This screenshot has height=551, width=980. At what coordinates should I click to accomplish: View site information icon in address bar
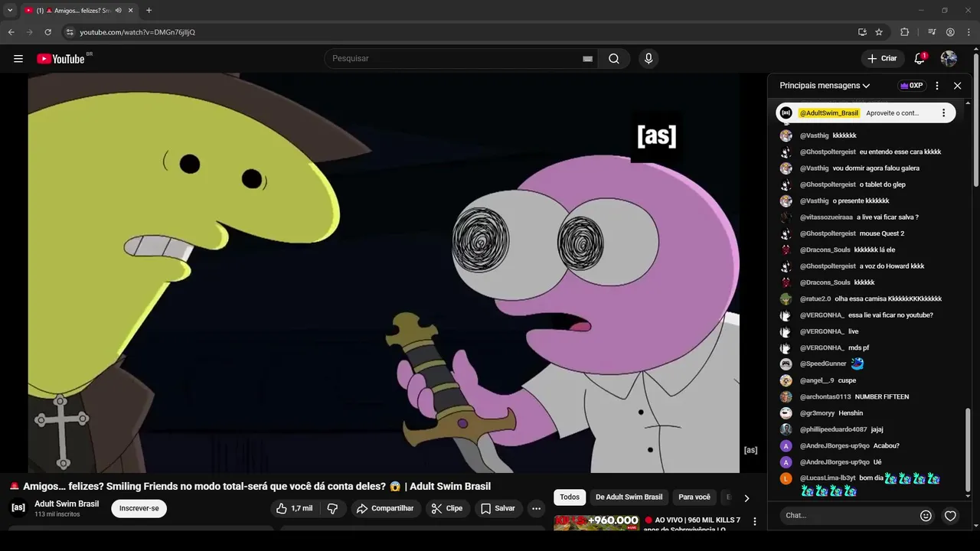pyautogui.click(x=70, y=32)
